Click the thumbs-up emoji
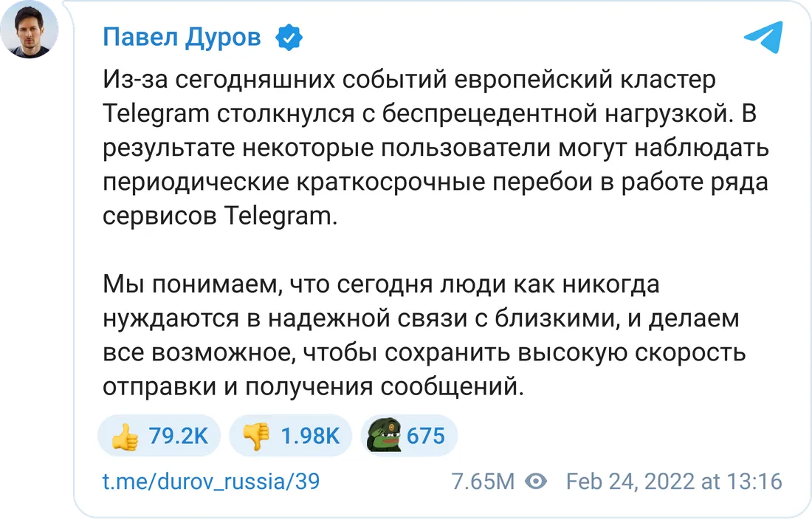Screen dimensions: 812x520 pyautogui.click(x=125, y=437)
